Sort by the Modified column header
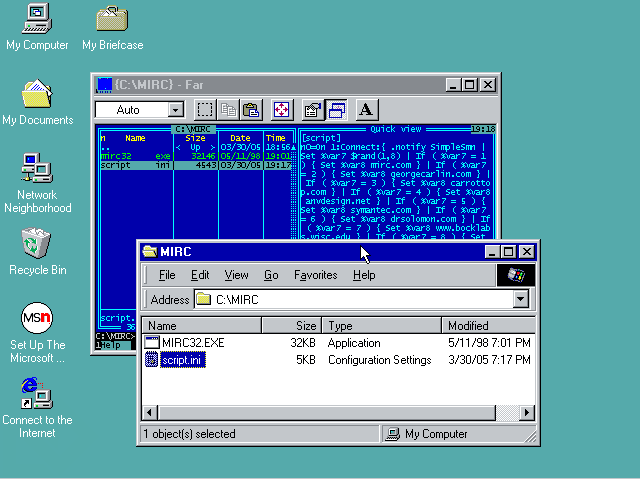 [x=489, y=326]
